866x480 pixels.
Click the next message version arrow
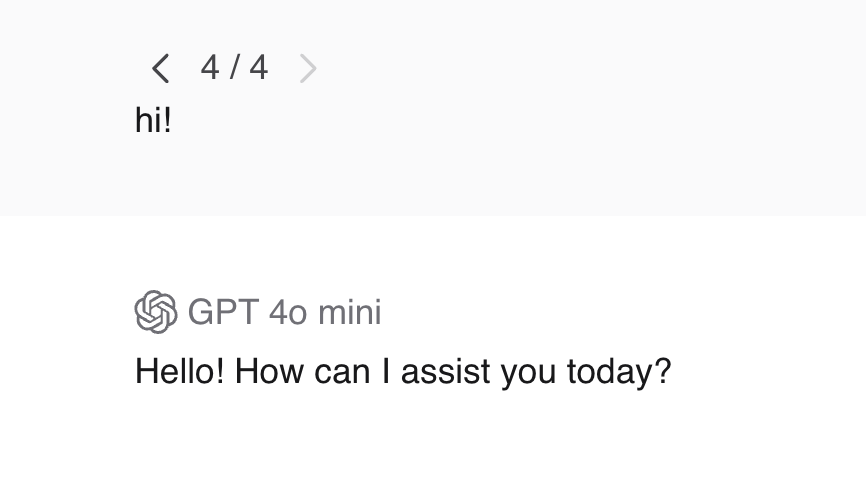point(308,68)
